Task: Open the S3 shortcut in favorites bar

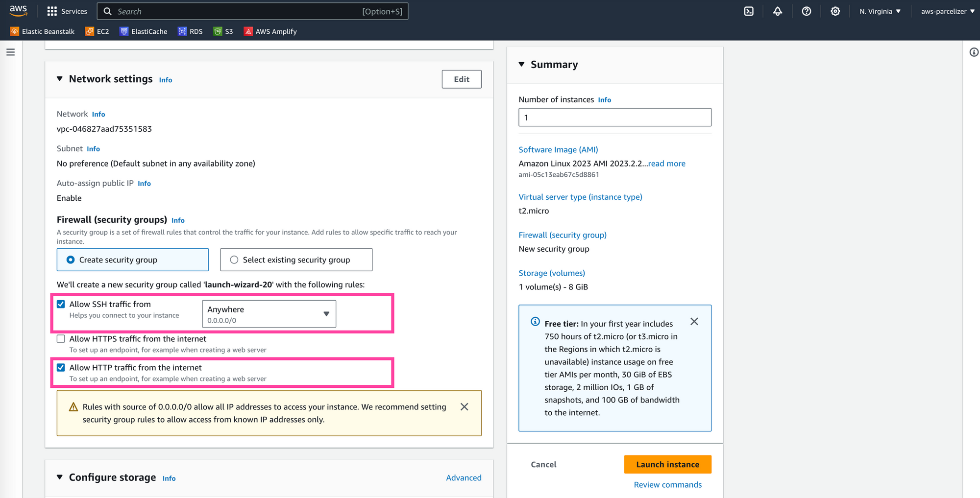Action: [x=223, y=31]
